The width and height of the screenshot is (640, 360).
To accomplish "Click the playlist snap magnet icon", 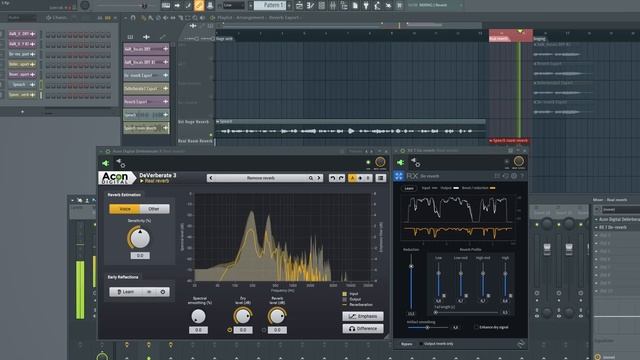I will 133,18.
